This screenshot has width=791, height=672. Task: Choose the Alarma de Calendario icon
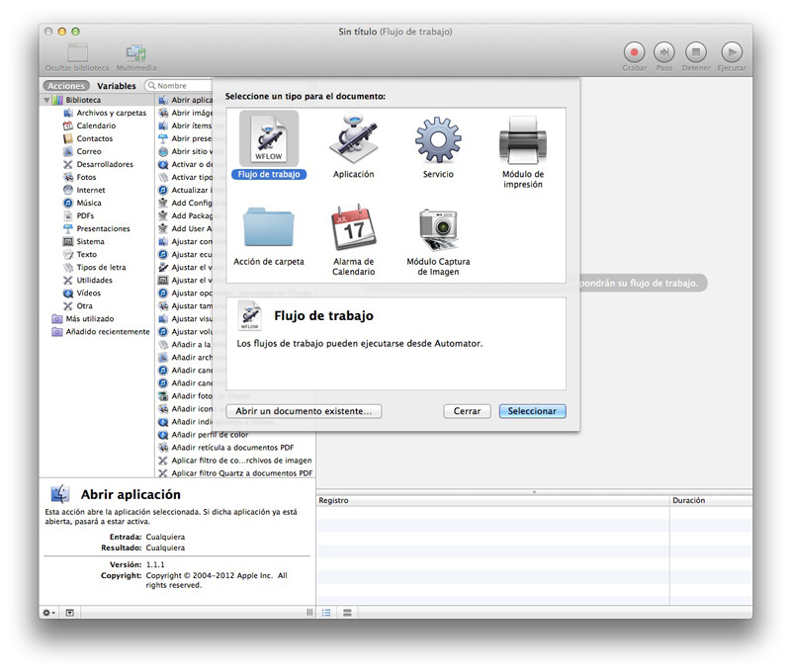(353, 229)
